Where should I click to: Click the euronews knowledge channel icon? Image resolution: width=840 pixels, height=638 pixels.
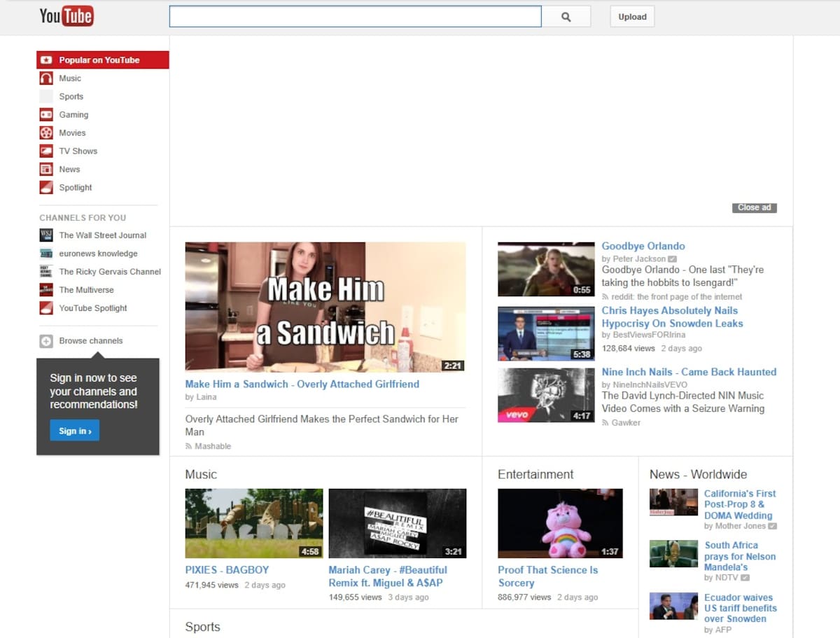[46, 254]
